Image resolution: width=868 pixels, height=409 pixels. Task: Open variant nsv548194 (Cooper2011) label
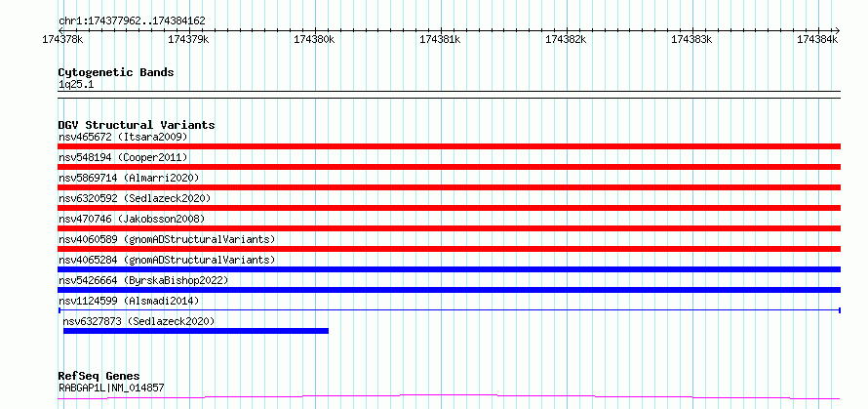(123, 157)
